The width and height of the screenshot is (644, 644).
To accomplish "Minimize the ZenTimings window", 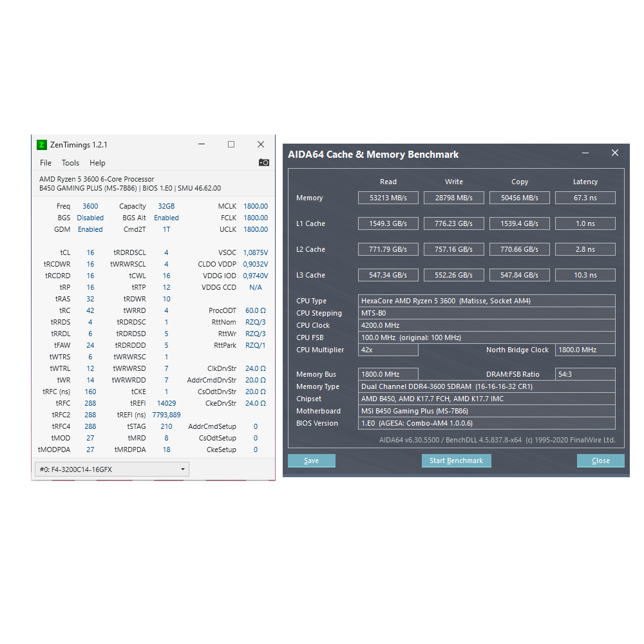I will pos(202,144).
